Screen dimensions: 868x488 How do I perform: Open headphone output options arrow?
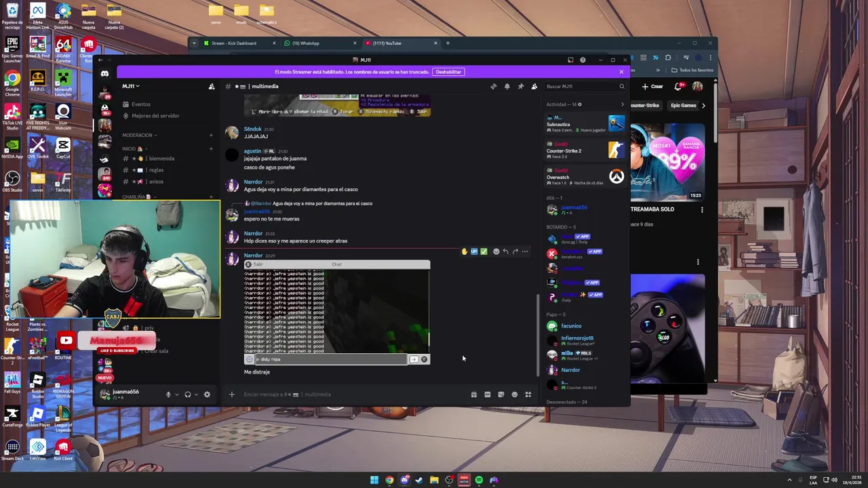pos(197,394)
